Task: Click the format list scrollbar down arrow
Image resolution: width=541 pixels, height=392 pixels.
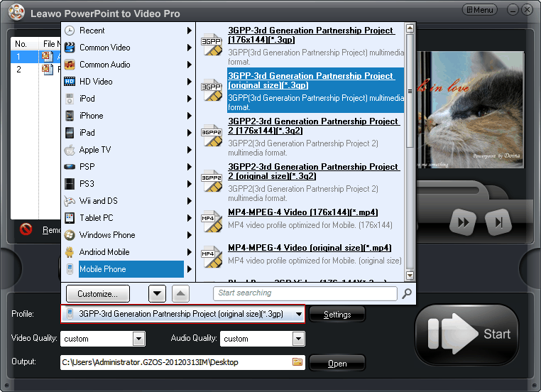Action: 410,276
